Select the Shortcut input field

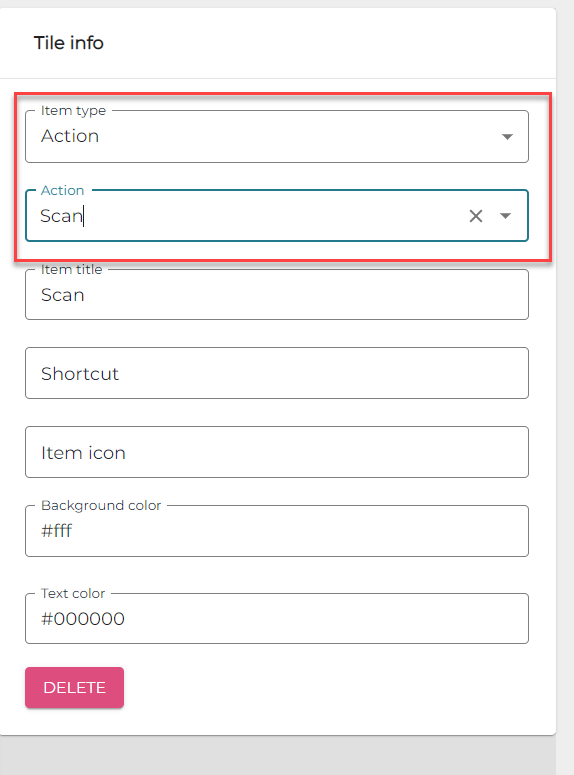(277, 373)
